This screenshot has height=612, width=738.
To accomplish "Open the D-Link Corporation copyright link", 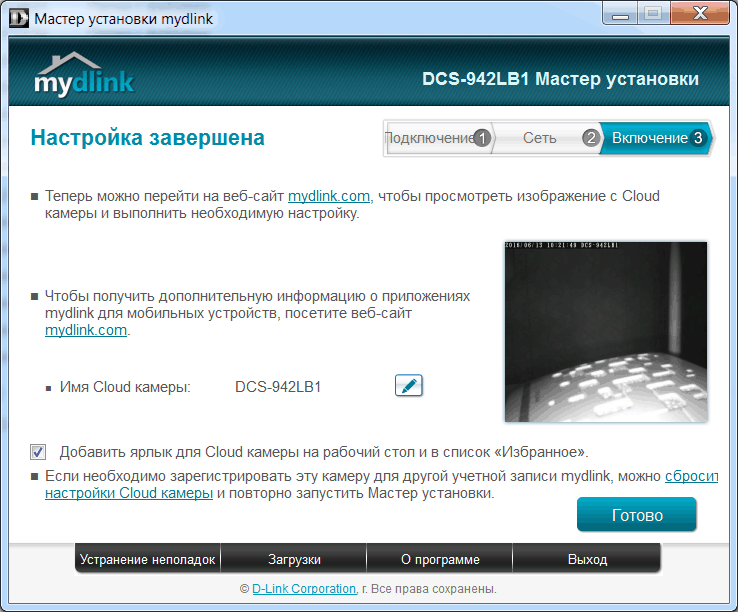I will coord(304,588).
